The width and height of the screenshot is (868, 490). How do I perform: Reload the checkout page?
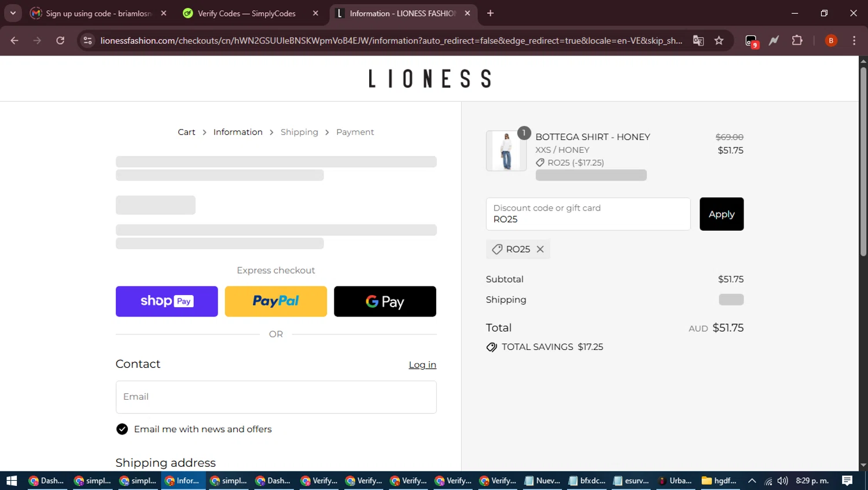60,40
